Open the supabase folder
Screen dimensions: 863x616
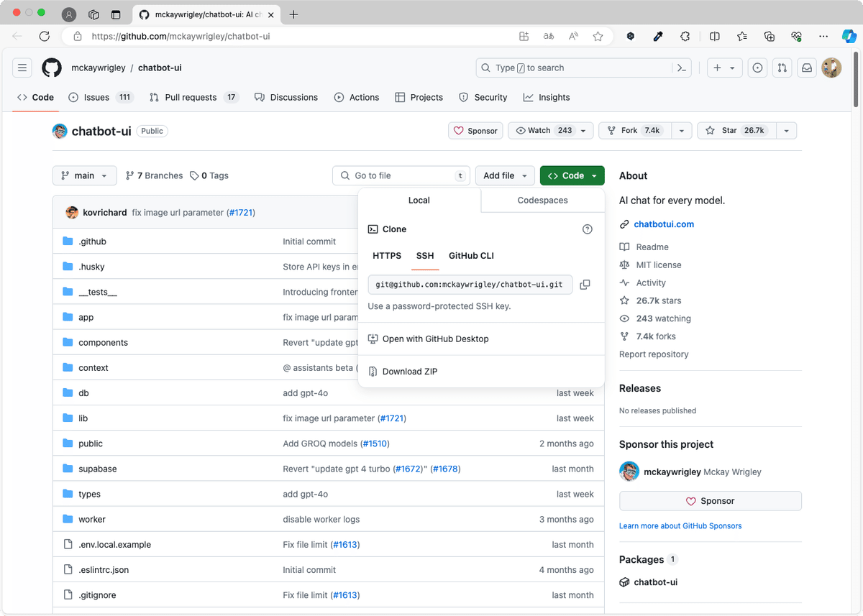pos(97,469)
